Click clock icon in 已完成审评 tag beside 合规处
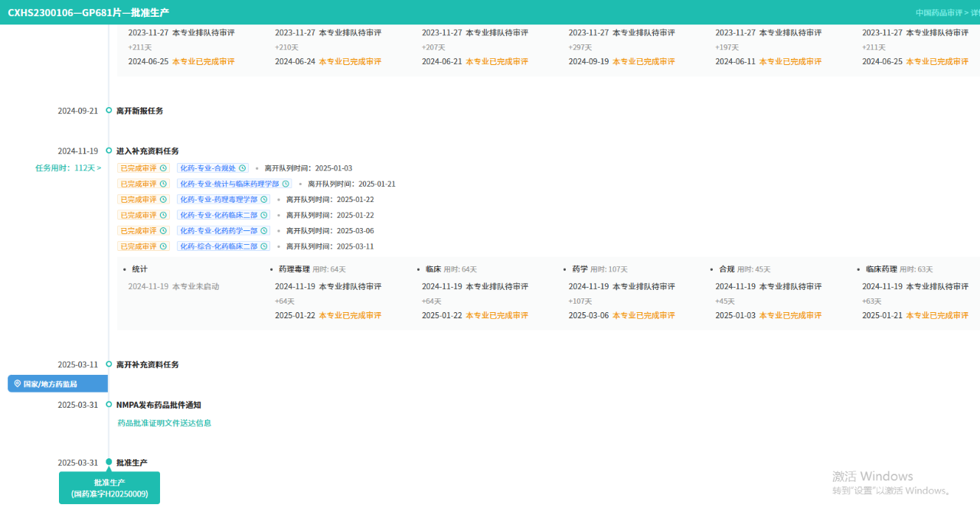Screen dimensions: 980x508 point(163,168)
